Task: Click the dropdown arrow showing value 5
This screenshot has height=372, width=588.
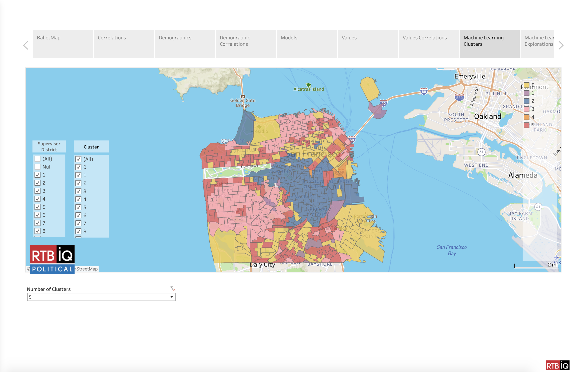Action: (172, 297)
